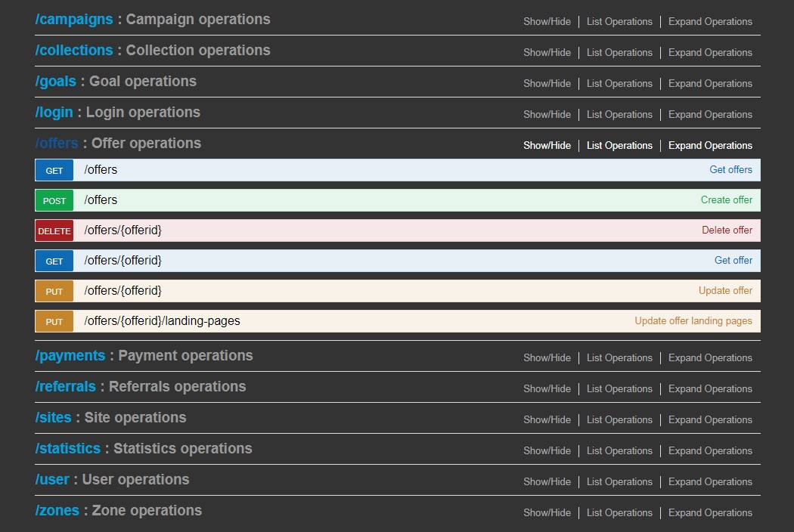
Task: Click the green POST badge for /offers
Action: pos(54,200)
